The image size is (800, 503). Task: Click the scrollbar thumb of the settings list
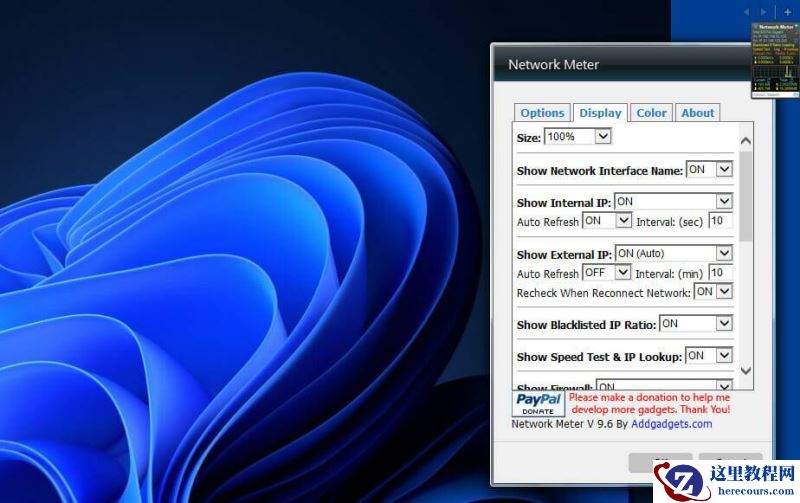pyautogui.click(x=745, y=196)
